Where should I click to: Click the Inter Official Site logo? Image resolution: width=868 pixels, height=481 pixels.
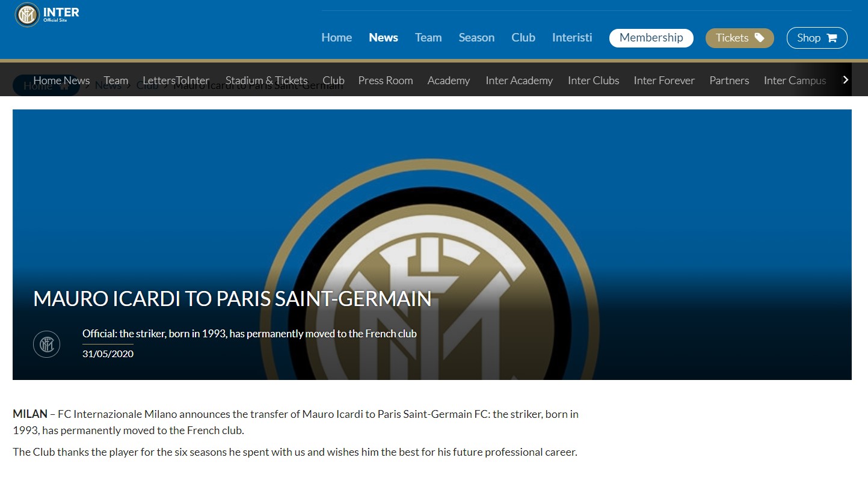47,14
